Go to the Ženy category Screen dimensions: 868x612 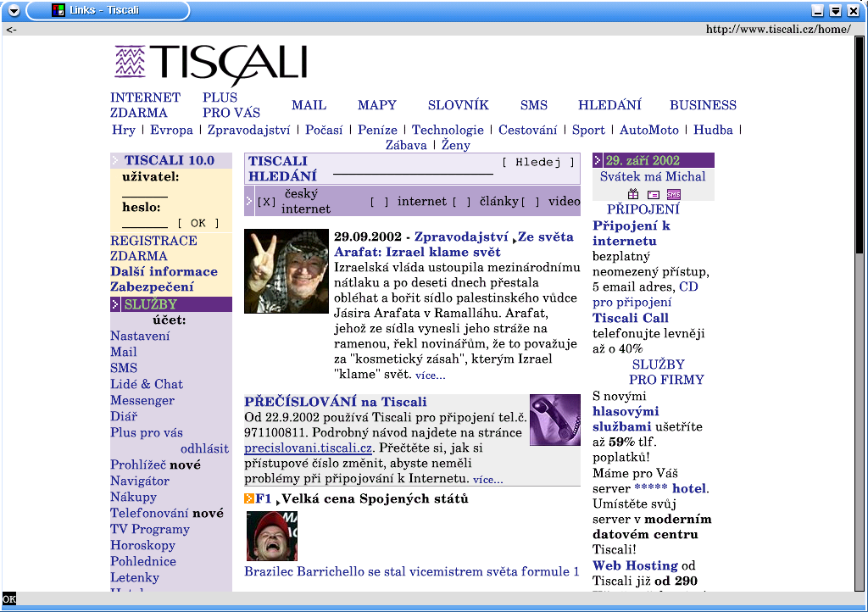(456, 146)
